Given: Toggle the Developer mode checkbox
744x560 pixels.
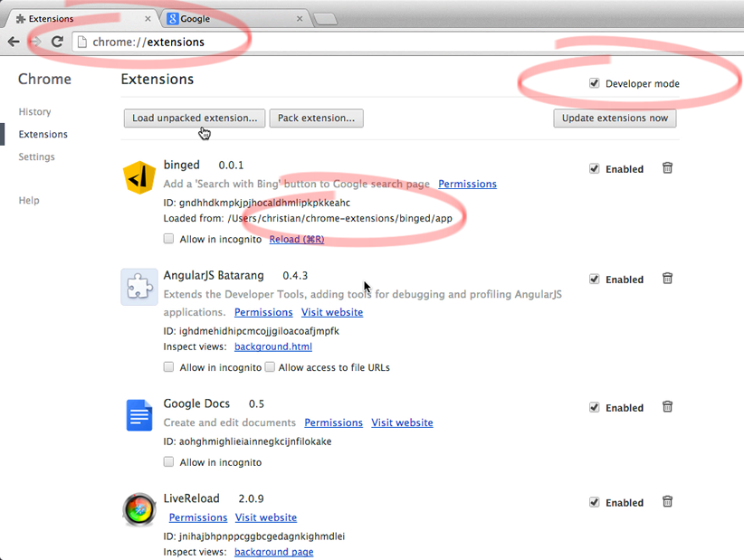Looking at the screenshot, I should (x=594, y=83).
